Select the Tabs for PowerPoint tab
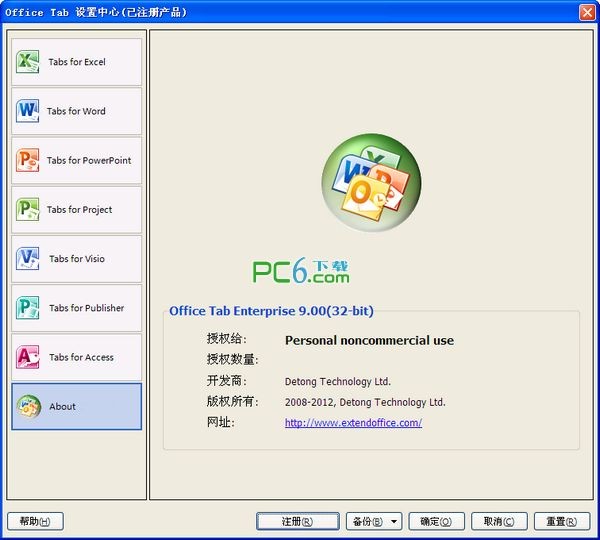 point(77,160)
